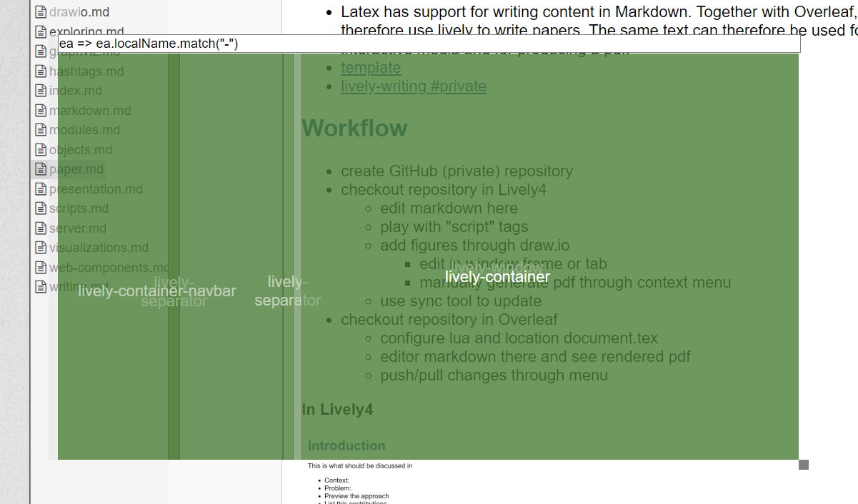
Task: Click the file icon next to markdown.md
Action: point(41,111)
